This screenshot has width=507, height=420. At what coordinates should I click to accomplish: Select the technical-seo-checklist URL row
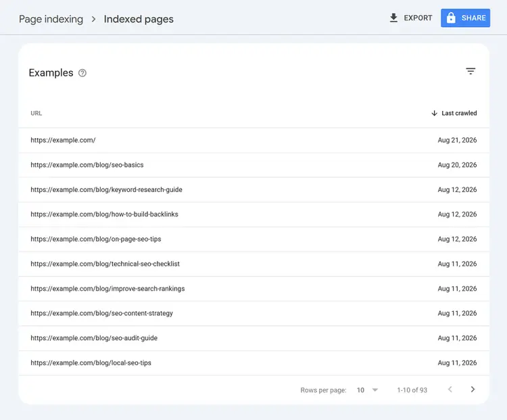tap(254, 264)
